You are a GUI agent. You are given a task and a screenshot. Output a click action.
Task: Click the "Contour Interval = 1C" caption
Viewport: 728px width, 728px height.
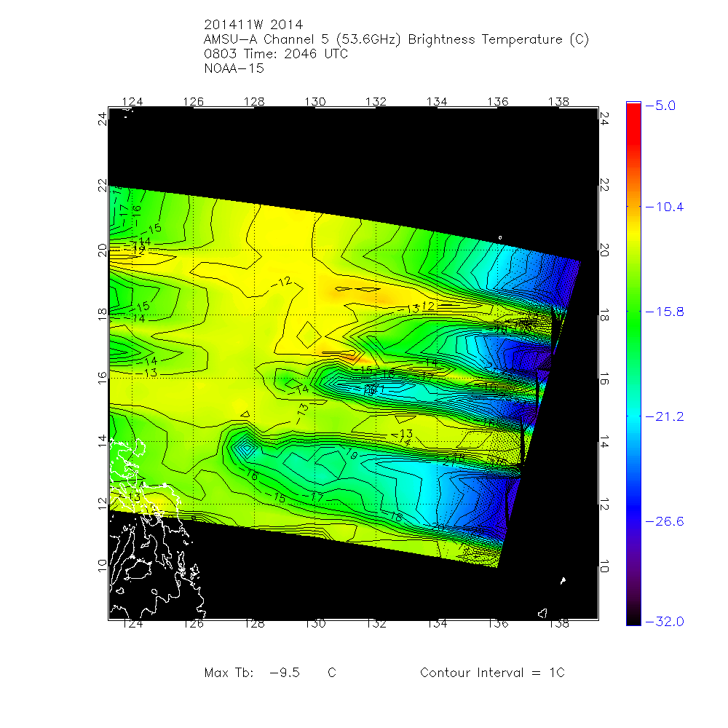tap(492, 673)
